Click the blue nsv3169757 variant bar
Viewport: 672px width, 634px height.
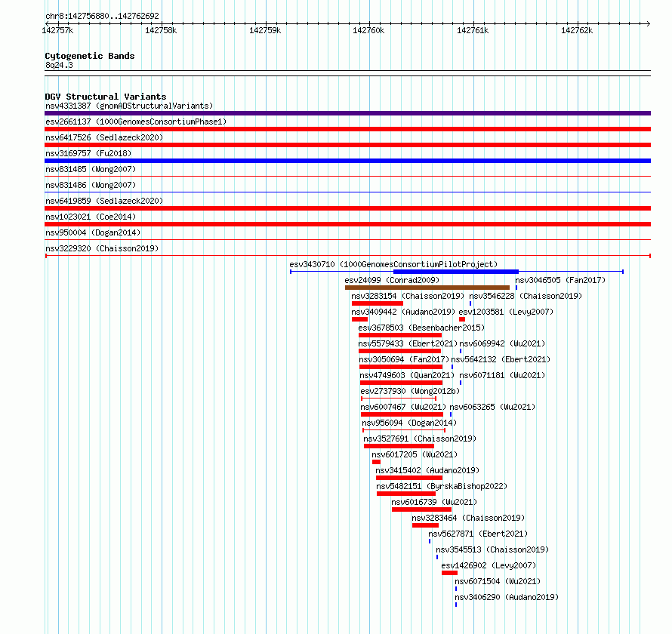[347, 161]
